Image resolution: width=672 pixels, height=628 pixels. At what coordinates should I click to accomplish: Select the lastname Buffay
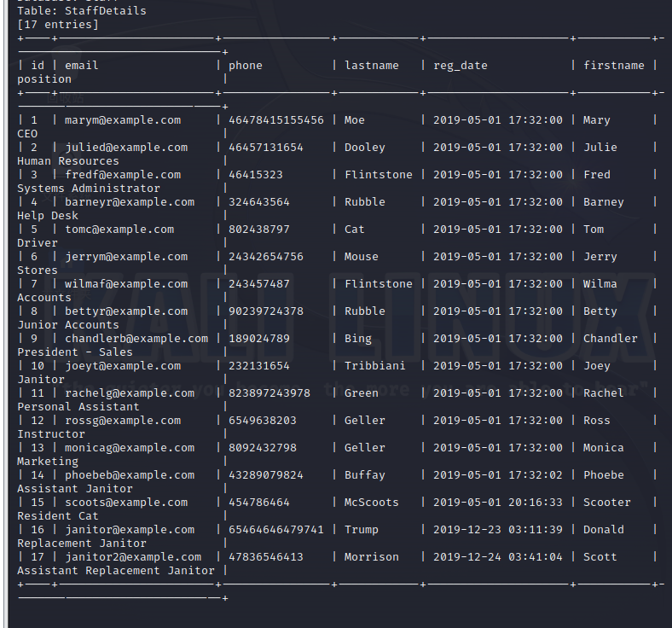coord(365,475)
